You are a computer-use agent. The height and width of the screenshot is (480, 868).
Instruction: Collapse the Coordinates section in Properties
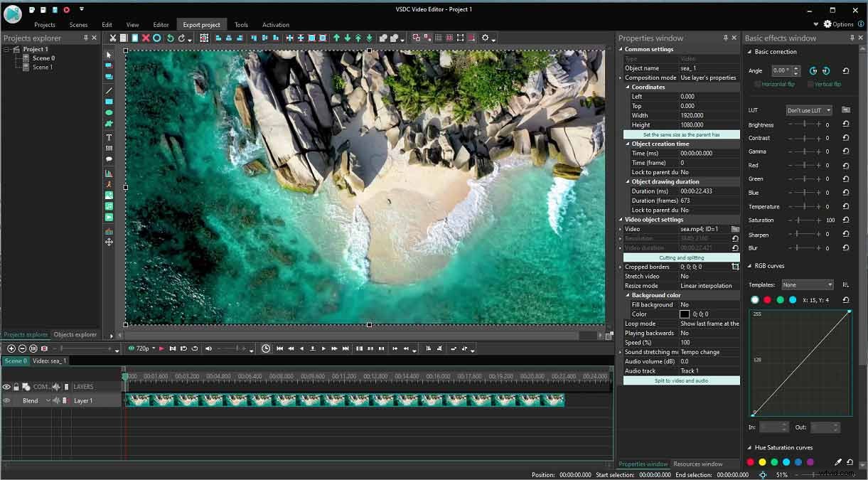pyautogui.click(x=621, y=87)
